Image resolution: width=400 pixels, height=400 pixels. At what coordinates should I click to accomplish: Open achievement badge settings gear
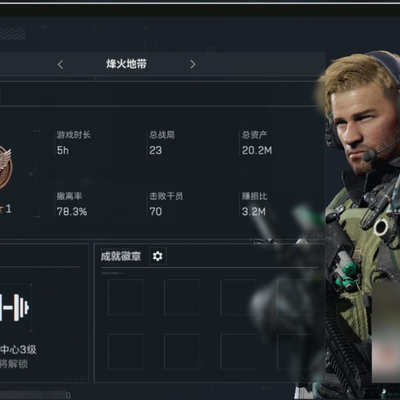pyautogui.click(x=158, y=256)
